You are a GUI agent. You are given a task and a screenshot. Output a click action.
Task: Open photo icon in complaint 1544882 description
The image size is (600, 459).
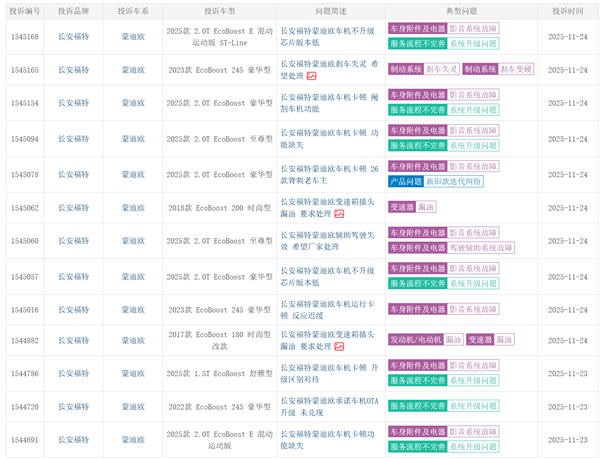[x=339, y=346]
